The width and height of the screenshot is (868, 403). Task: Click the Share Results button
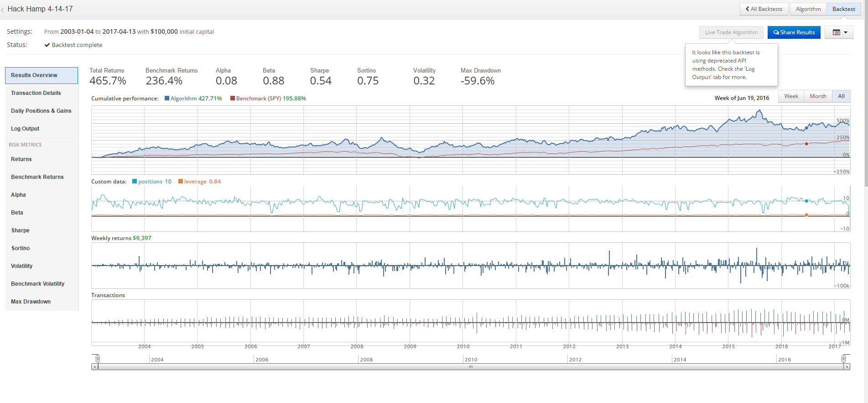click(x=794, y=32)
